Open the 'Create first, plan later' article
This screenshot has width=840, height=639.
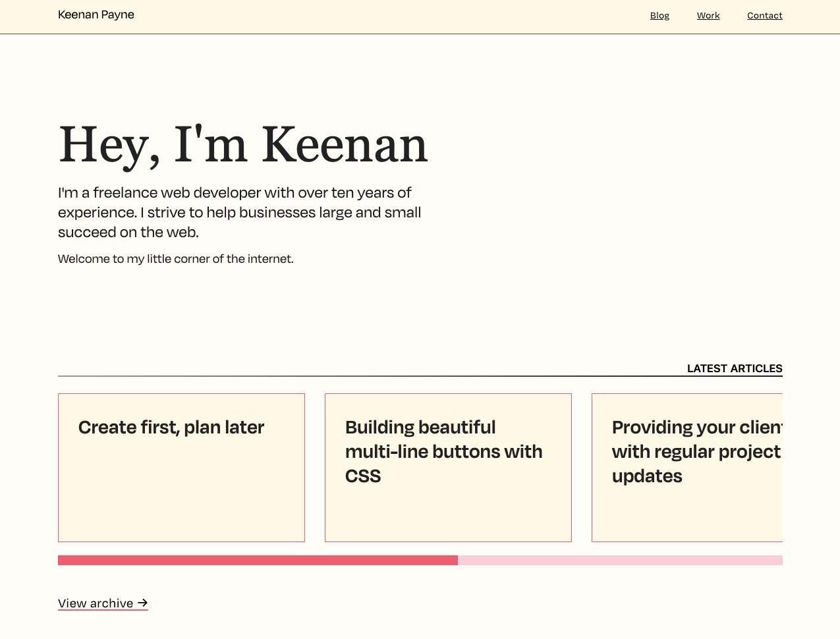(171, 428)
